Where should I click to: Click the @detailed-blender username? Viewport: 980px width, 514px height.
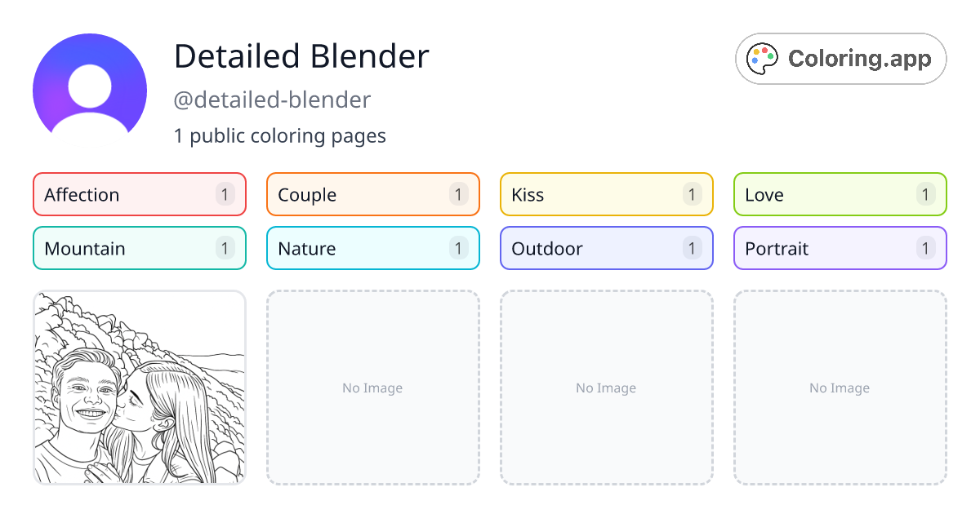[x=272, y=100]
